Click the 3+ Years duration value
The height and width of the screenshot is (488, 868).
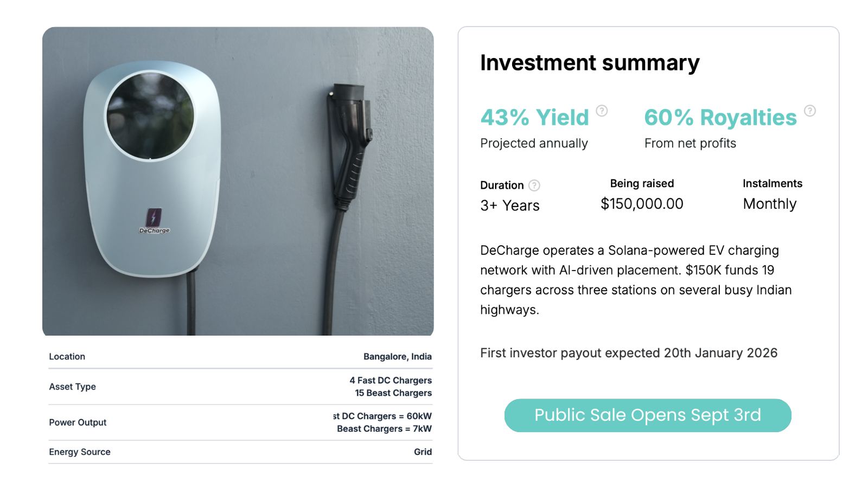click(x=510, y=206)
